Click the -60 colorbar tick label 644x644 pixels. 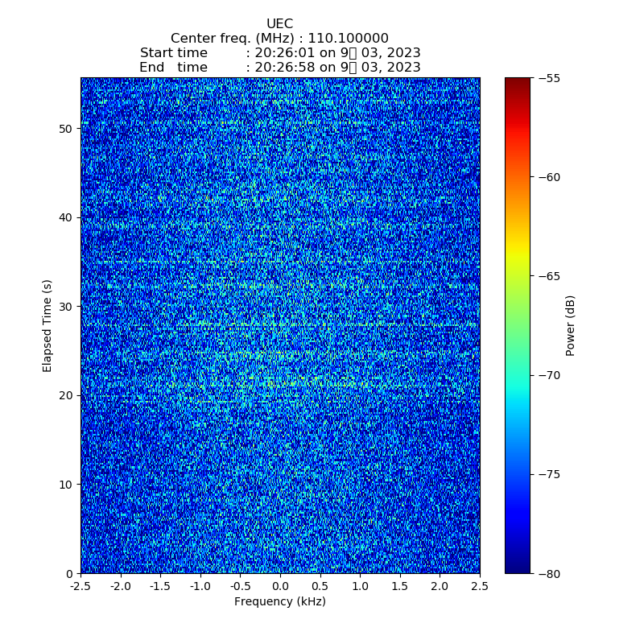pyautogui.click(x=550, y=177)
